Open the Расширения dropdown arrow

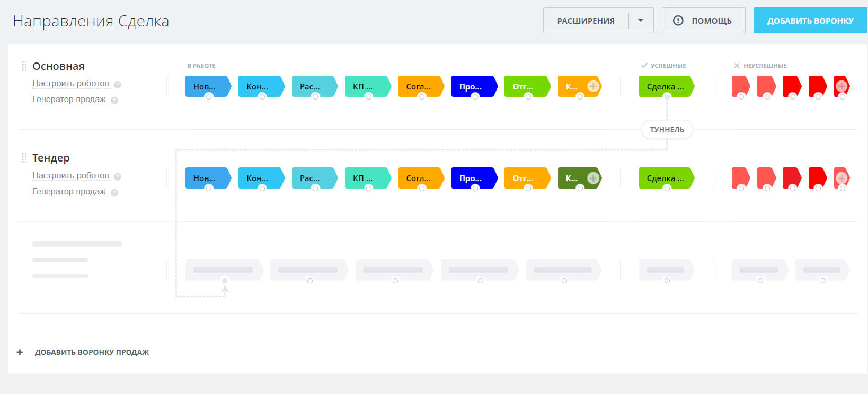point(641,21)
